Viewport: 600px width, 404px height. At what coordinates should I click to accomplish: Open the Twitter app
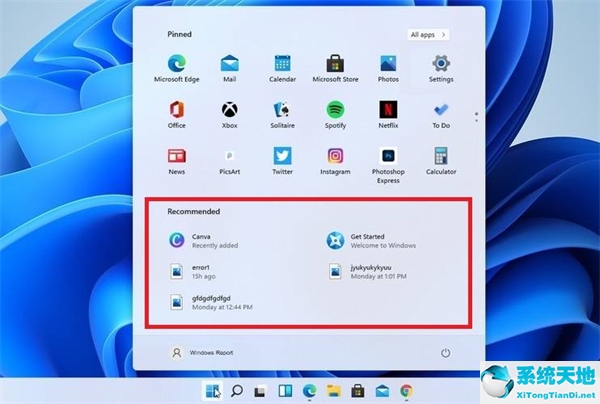point(282,161)
